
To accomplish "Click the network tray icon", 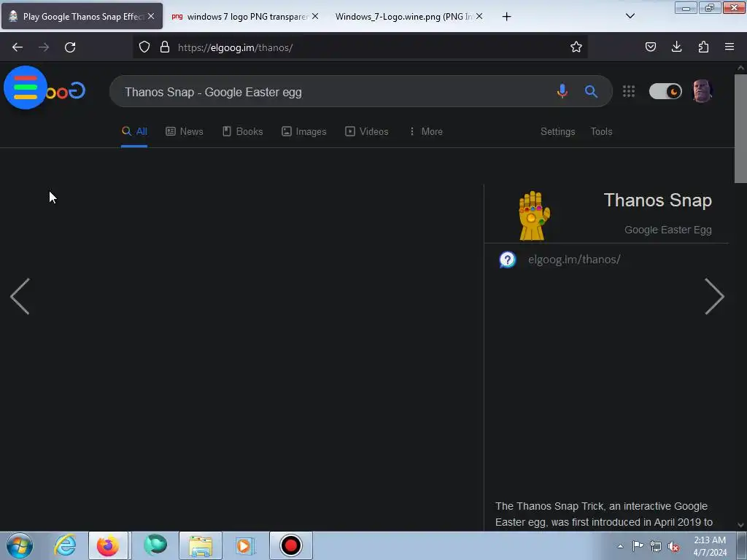I will pyautogui.click(x=656, y=546).
